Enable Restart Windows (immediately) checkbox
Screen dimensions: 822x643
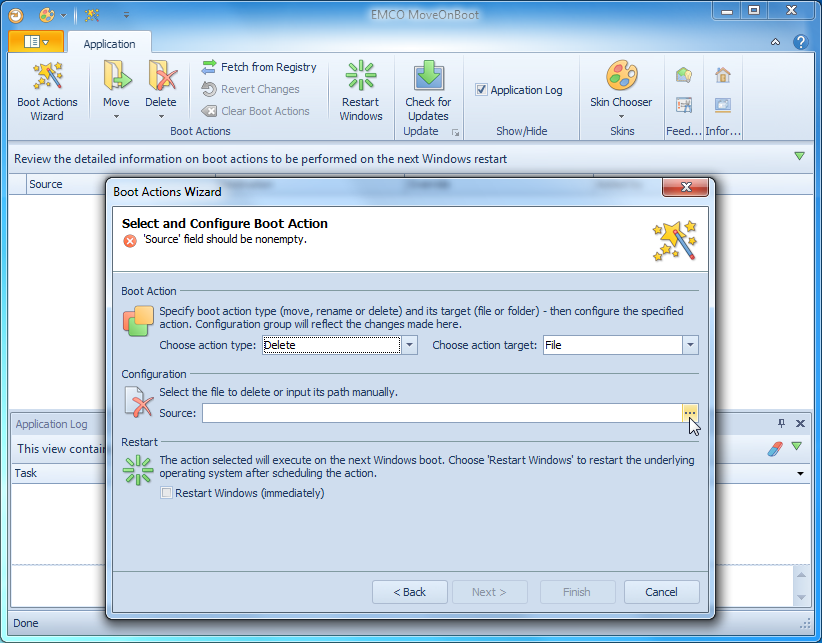[x=166, y=493]
